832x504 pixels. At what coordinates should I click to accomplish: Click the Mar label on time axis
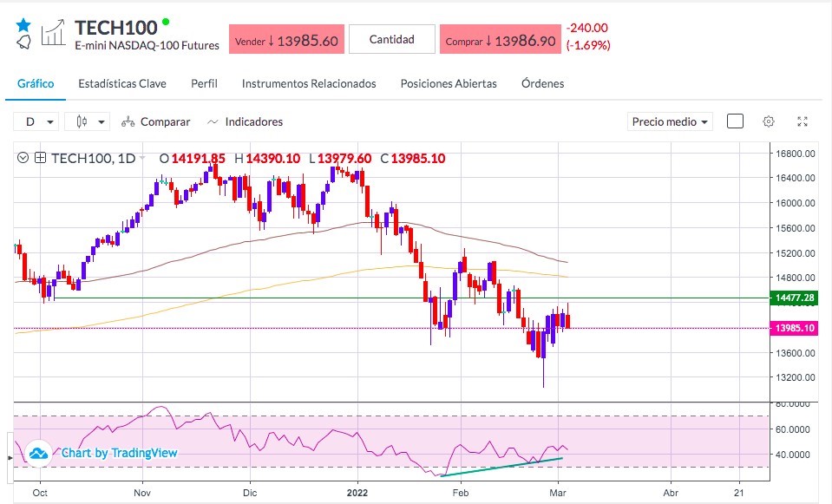[x=558, y=493]
